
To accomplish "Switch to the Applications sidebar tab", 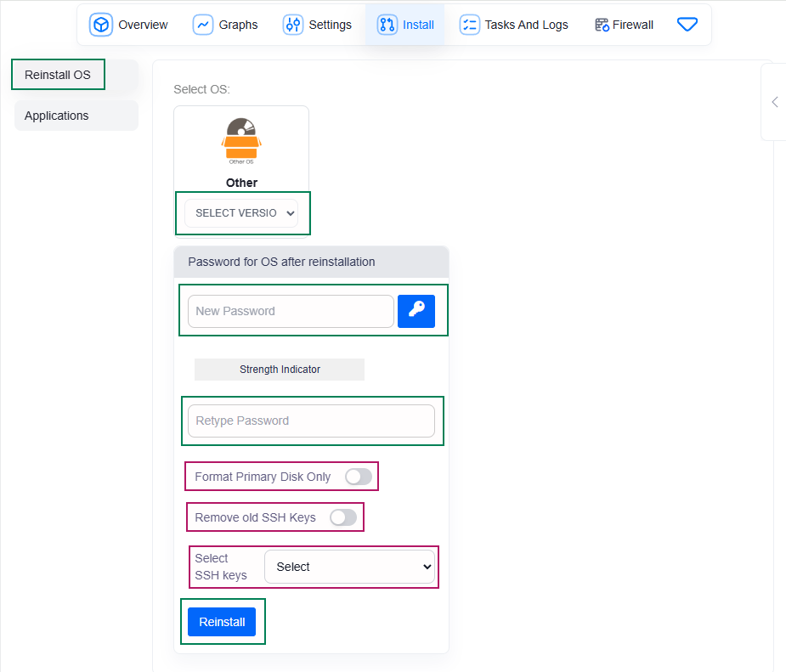I will [x=76, y=116].
